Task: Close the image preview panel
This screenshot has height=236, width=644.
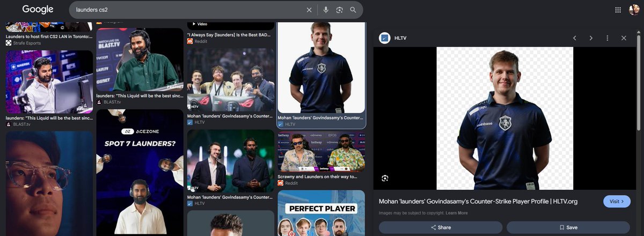Action: (624, 38)
